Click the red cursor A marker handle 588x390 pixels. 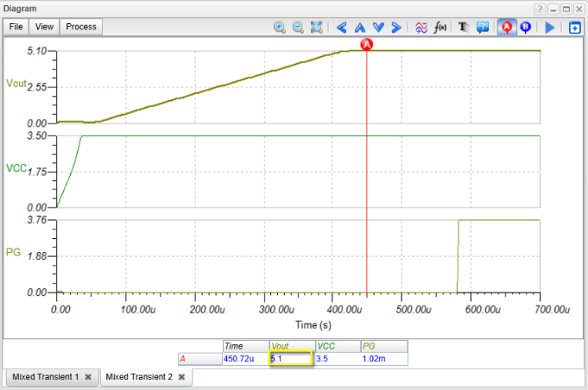pyautogui.click(x=367, y=44)
